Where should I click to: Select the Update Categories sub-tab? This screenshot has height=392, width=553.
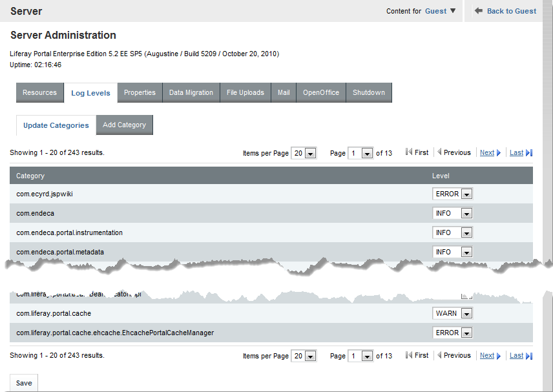56,125
